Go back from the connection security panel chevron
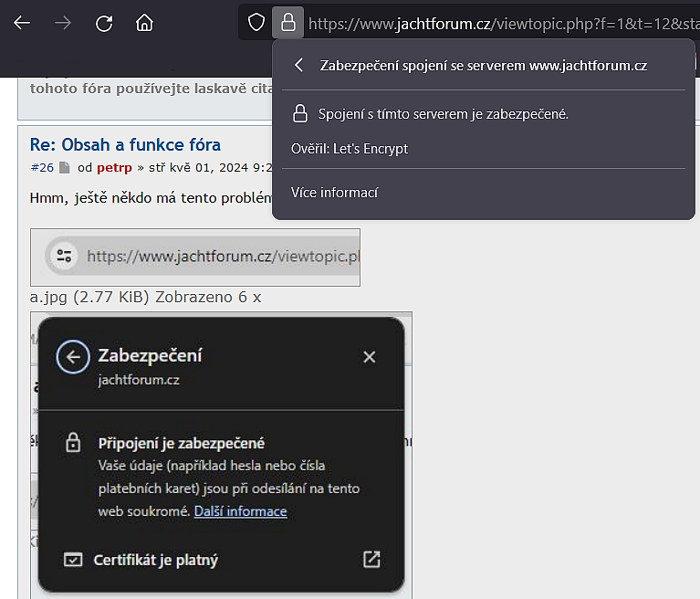 point(299,65)
